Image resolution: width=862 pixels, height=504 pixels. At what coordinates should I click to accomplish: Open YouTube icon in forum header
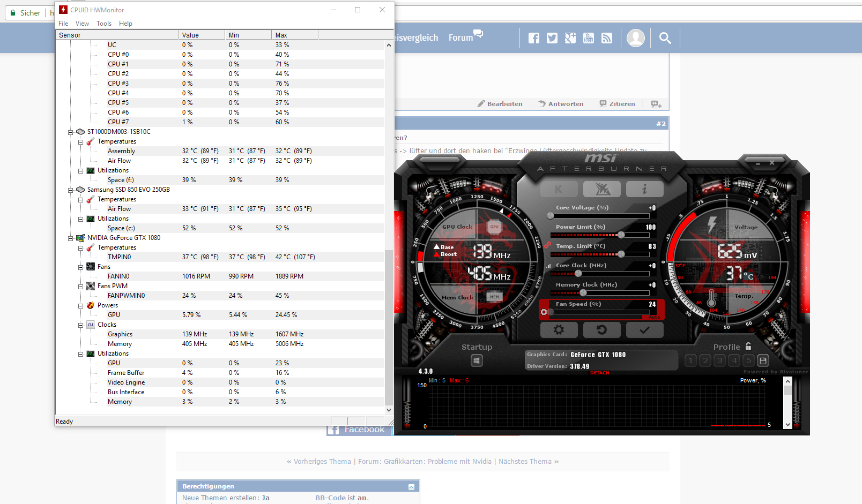[x=589, y=38]
